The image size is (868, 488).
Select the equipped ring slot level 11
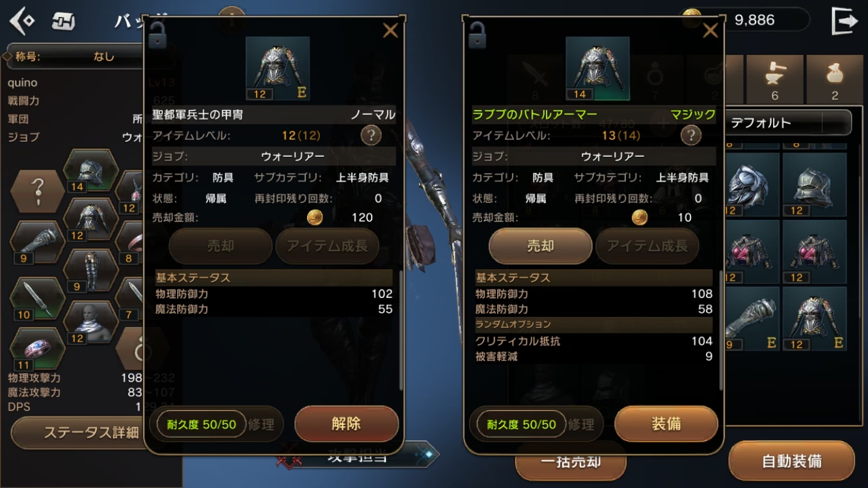point(38,349)
